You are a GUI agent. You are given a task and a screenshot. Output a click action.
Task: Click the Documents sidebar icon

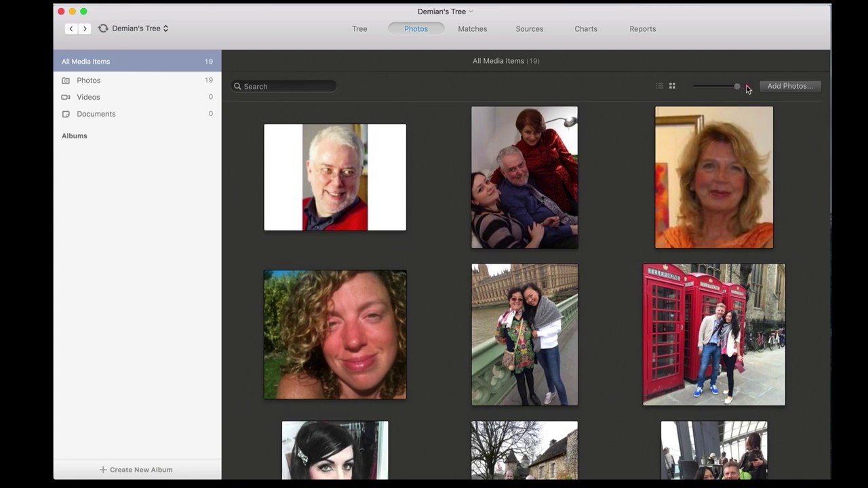click(x=66, y=114)
